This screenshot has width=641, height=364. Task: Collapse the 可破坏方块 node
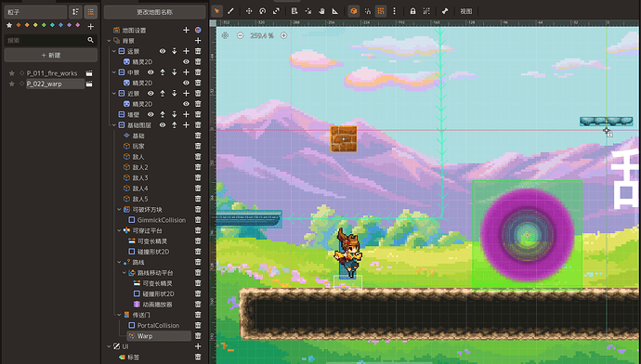[119, 209]
